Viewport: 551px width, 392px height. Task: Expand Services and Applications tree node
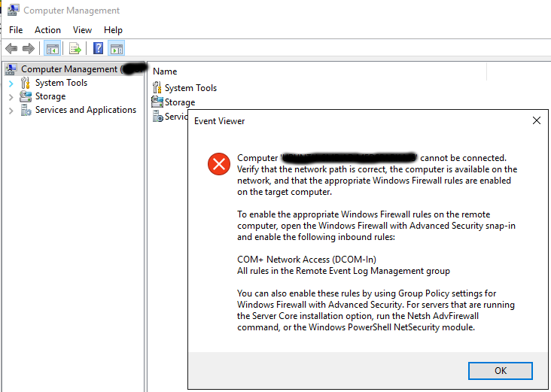pyautogui.click(x=11, y=111)
